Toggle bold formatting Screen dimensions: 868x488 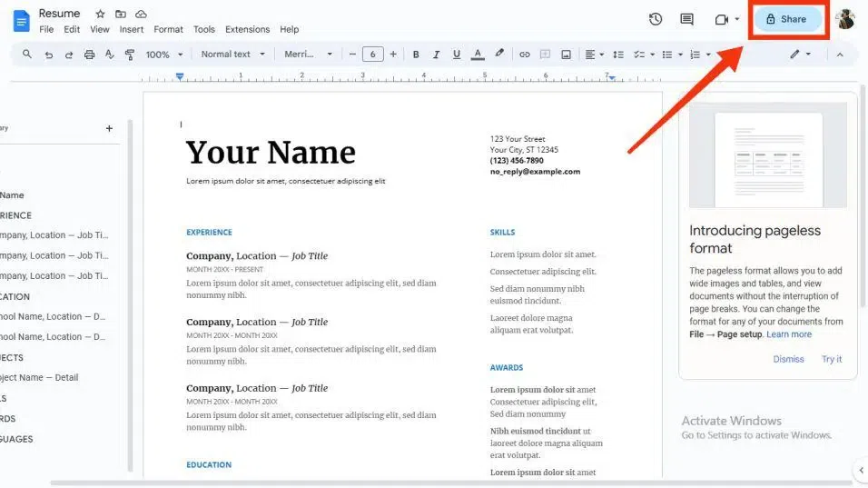pyautogui.click(x=416, y=55)
